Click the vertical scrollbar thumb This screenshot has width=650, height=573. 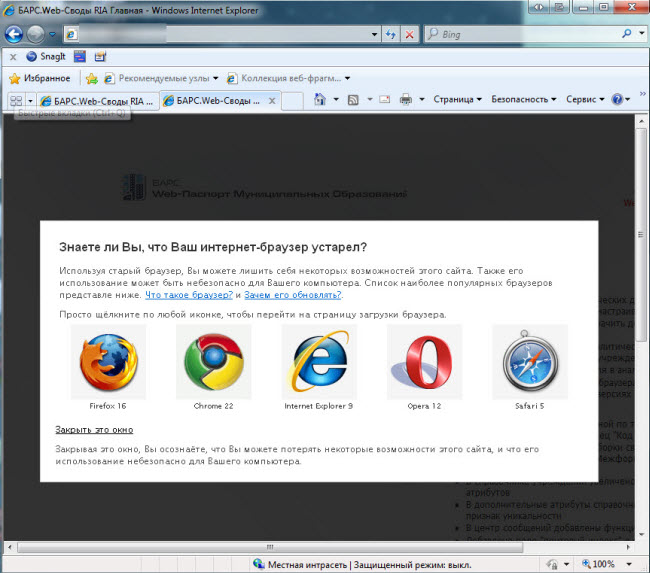[641, 234]
